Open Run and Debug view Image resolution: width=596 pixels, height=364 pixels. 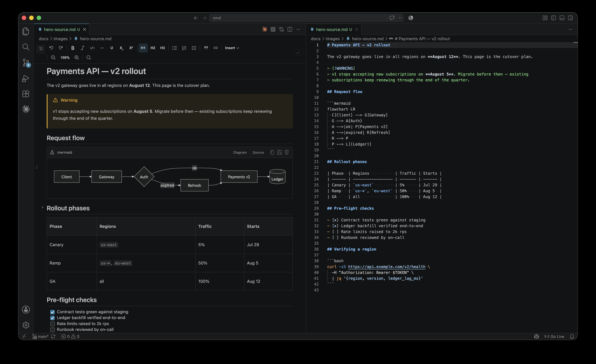26,78
